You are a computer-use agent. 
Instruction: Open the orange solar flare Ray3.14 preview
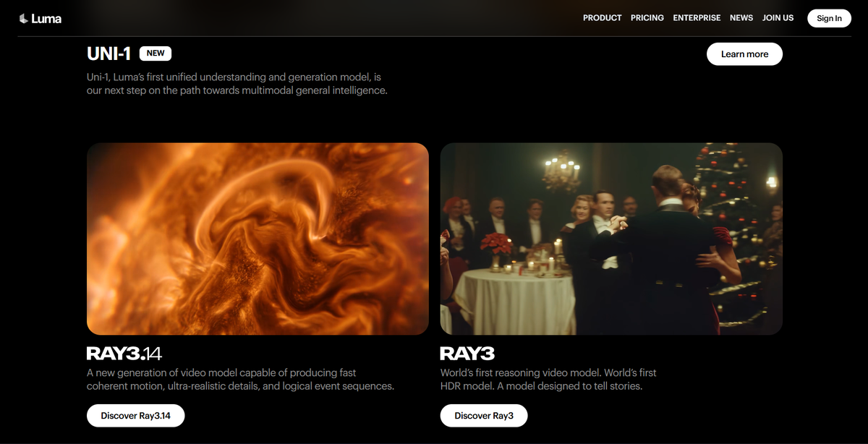258,239
